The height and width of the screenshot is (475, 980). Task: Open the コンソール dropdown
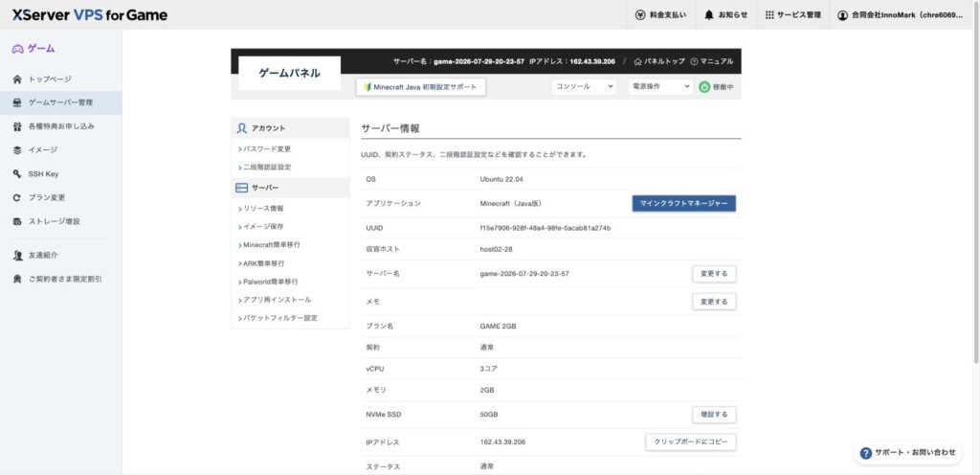click(x=584, y=87)
